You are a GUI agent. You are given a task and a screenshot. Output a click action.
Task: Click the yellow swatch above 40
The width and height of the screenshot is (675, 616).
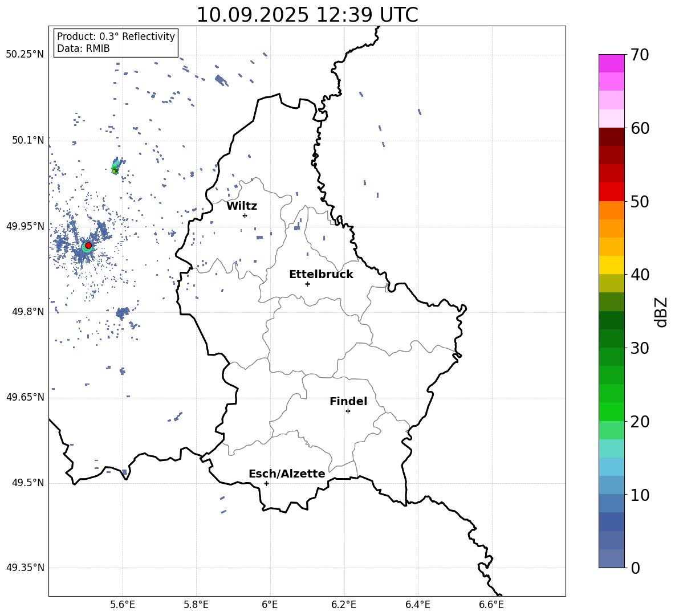(x=612, y=265)
